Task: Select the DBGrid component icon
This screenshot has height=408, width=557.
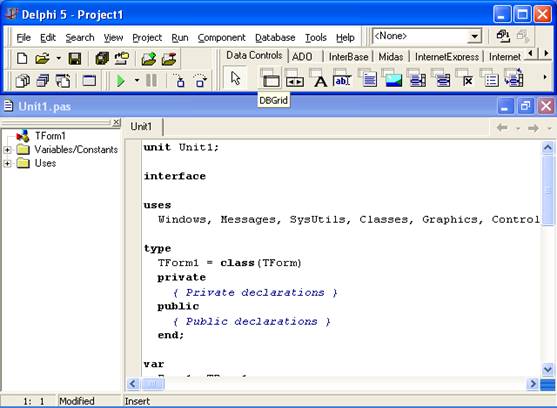Action: pyautogui.click(x=270, y=78)
